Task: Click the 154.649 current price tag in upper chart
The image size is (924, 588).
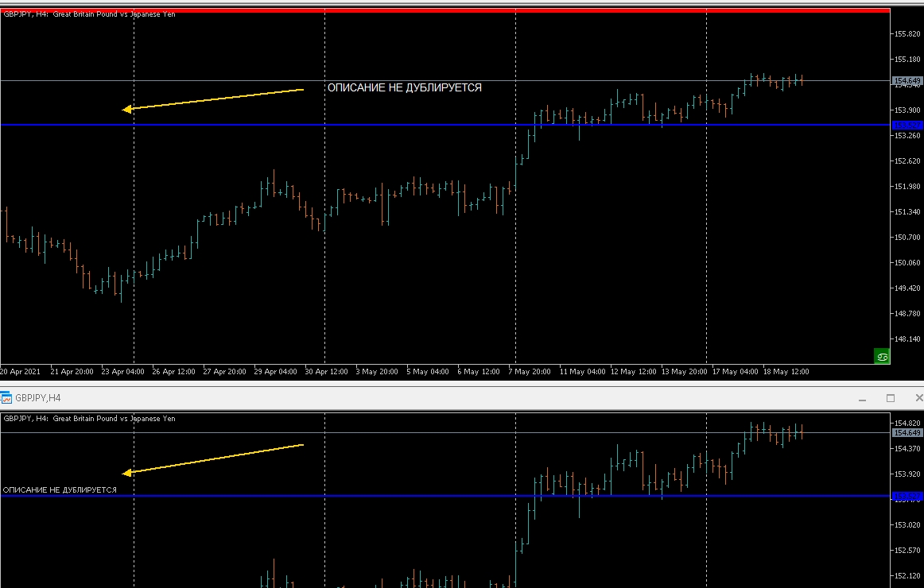Action: tap(907, 80)
